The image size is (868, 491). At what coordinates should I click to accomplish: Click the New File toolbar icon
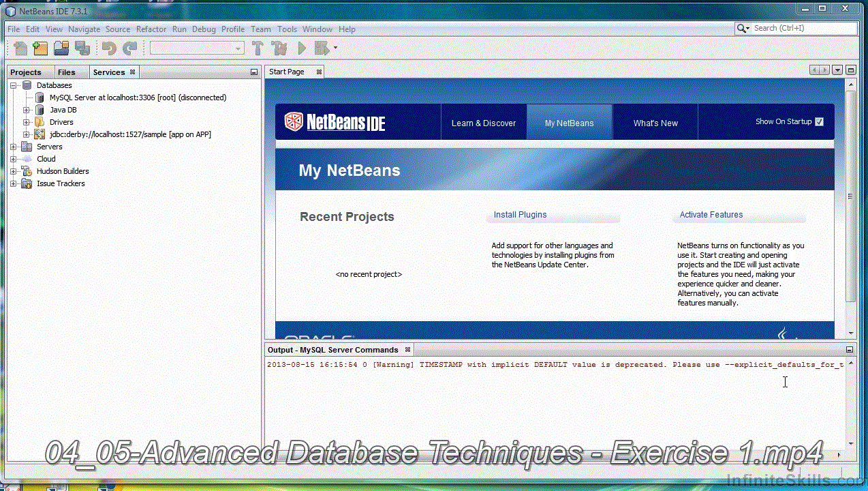pyautogui.click(x=20, y=48)
